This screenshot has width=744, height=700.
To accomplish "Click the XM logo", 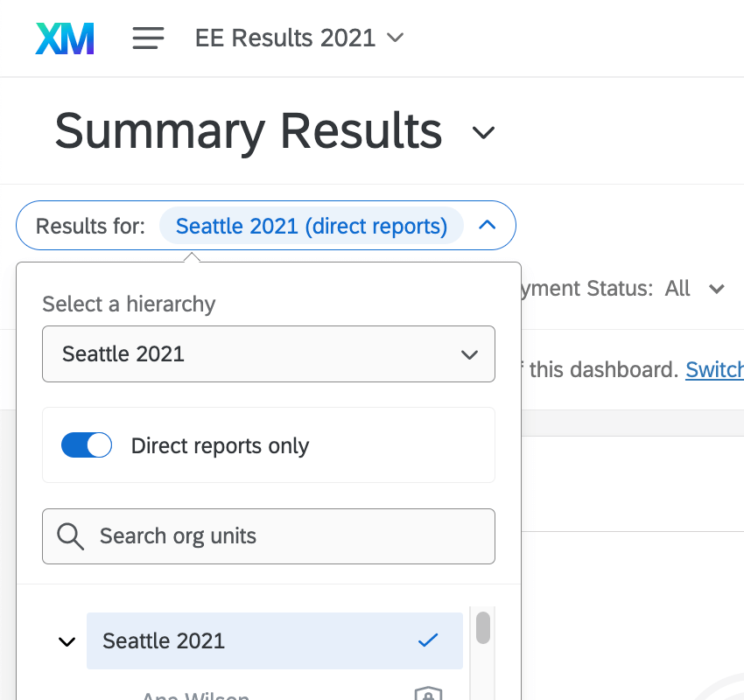I will pos(64,38).
